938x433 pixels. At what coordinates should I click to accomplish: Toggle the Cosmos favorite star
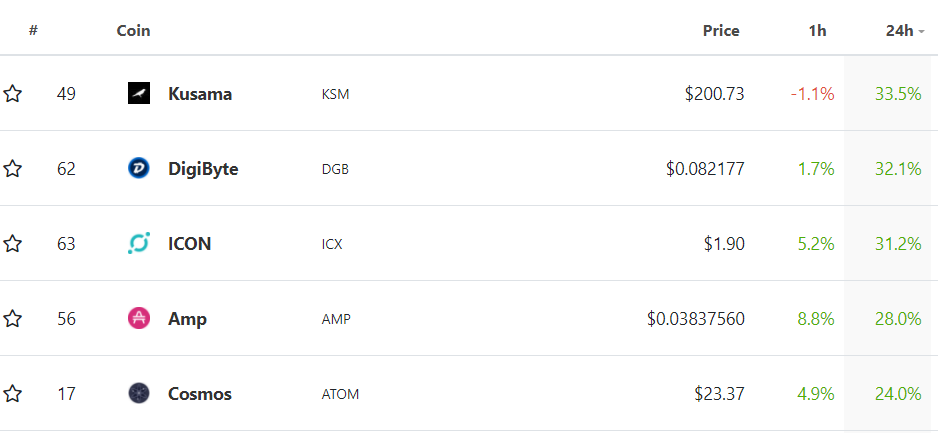click(13, 394)
